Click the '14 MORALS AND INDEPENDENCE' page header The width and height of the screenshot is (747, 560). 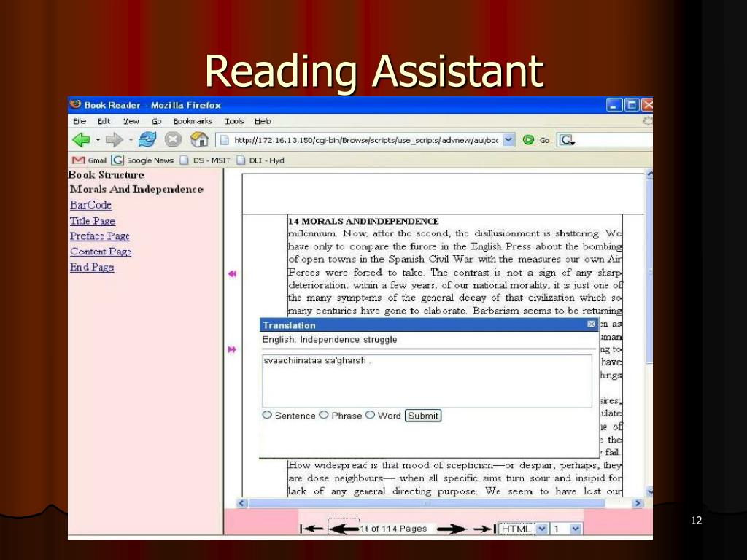coord(363,222)
